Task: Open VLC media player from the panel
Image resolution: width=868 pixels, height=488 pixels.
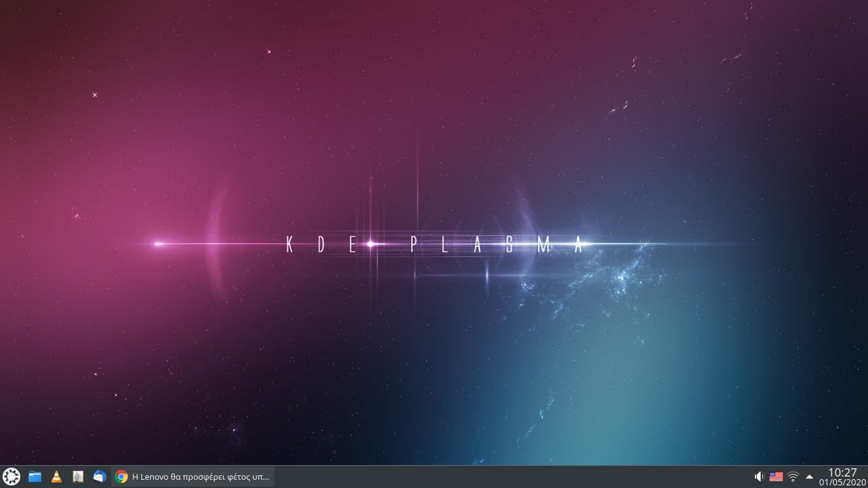Action: tap(56, 476)
